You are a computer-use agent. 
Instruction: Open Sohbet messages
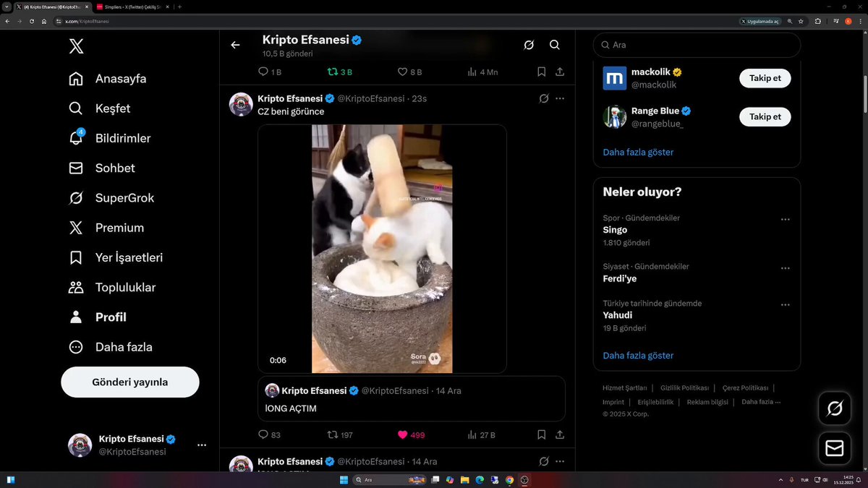(x=101, y=168)
